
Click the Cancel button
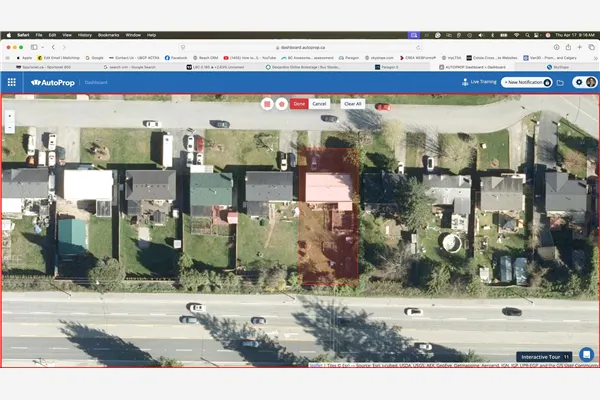(x=319, y=103)
